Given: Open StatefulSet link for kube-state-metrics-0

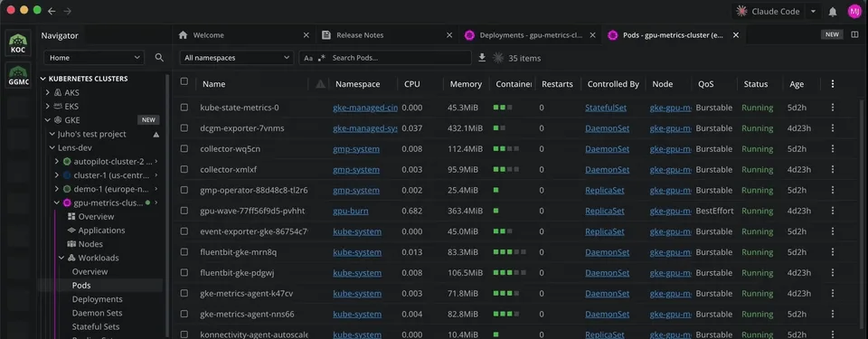Looking at the screenshot, I should [606, 108].
